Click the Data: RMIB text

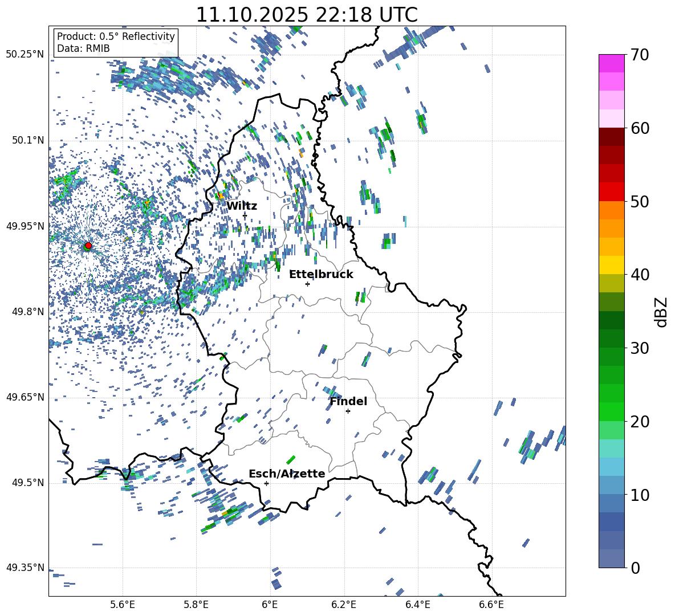coord(83,48)
